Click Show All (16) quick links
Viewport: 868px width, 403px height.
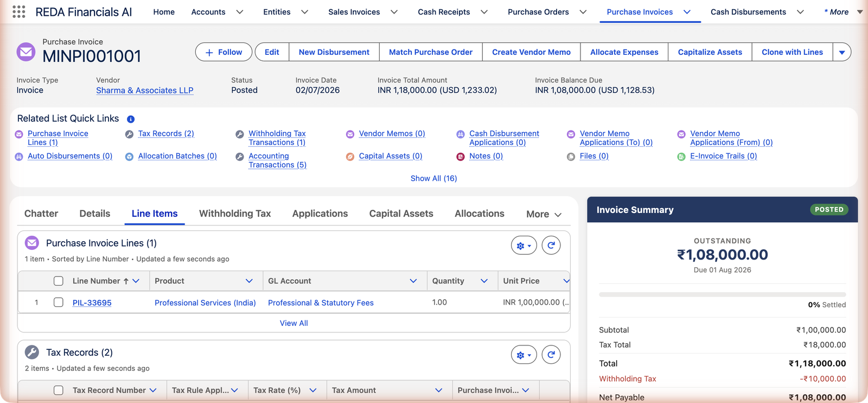(433, 178)
